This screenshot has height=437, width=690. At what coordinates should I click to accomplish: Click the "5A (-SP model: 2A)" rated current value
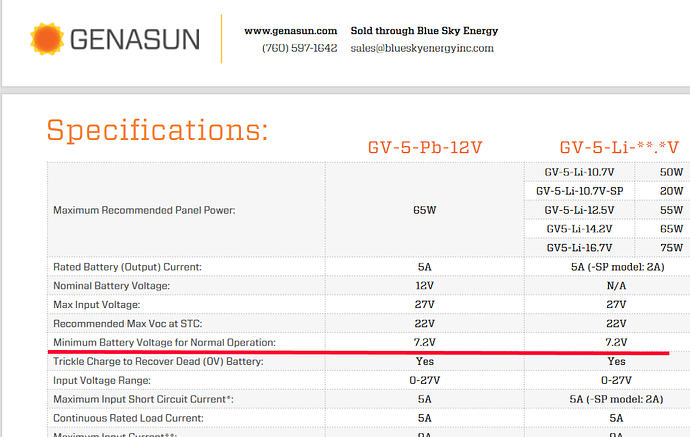point(617,267)
